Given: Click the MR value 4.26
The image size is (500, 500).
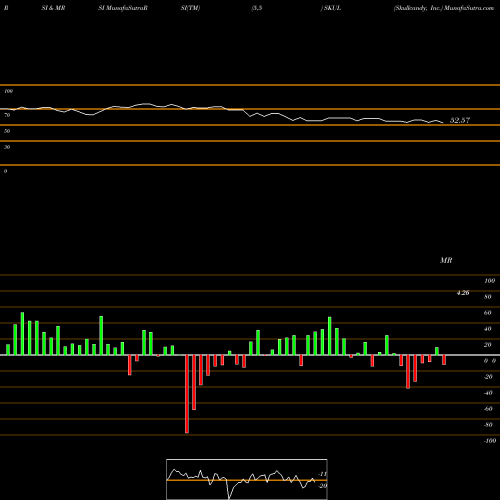Looking at the screenshot, I should point(463,293).
